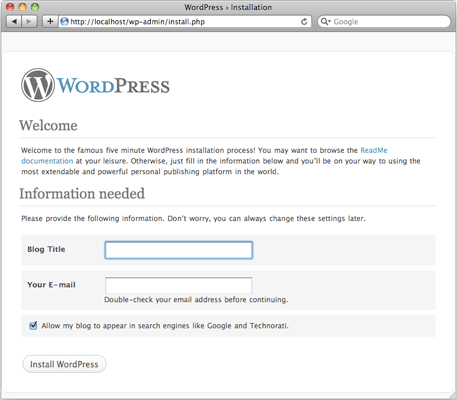Click the Your E-mail label

(x=51, y=285)
